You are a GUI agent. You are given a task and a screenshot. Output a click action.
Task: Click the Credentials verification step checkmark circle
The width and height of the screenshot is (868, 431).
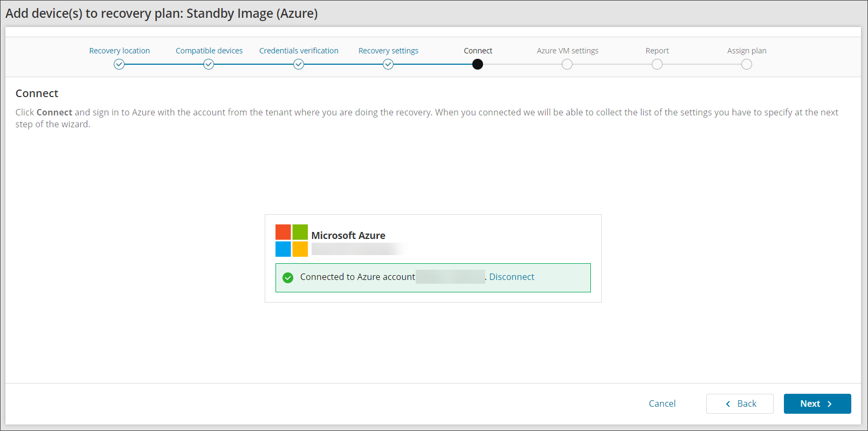(299, 64)
